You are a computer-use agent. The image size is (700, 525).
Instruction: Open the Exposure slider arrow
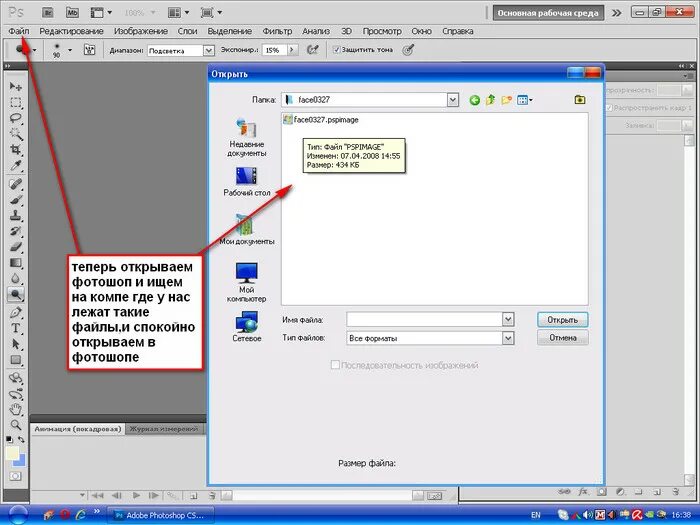tap(292, 50)
